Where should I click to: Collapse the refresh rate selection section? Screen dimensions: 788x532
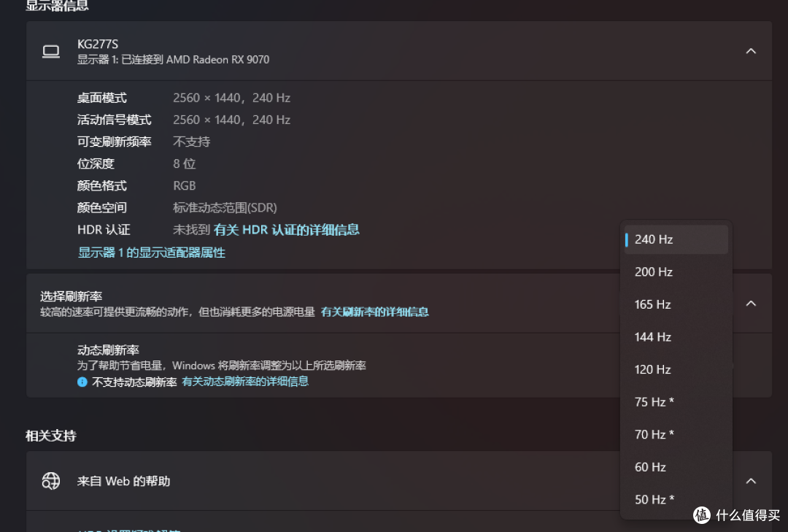point(751,303)
